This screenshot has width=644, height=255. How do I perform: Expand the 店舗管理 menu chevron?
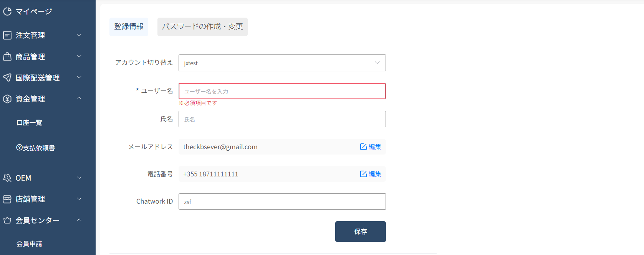(x=79, y=199)
